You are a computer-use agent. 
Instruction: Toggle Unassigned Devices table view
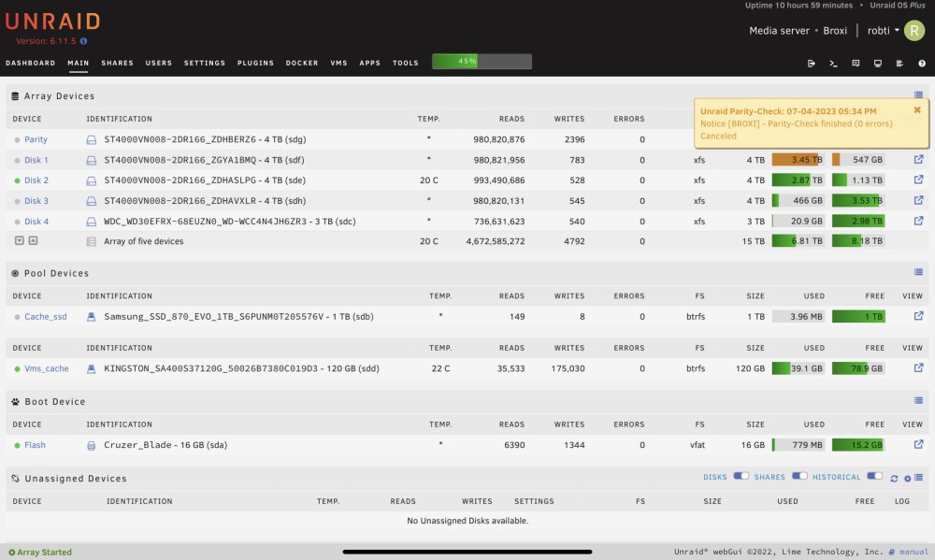[919, 477]
